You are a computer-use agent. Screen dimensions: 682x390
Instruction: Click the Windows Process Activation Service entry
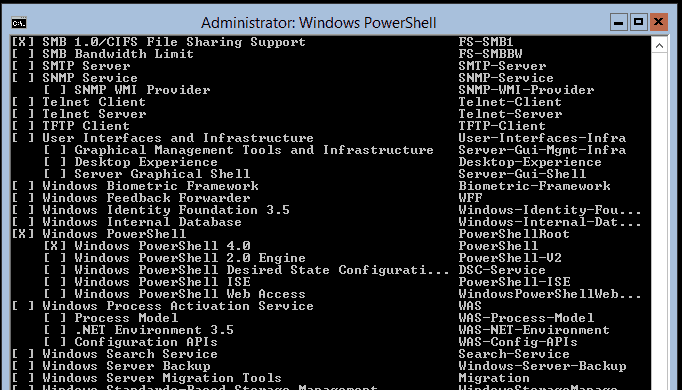(178, 306)
